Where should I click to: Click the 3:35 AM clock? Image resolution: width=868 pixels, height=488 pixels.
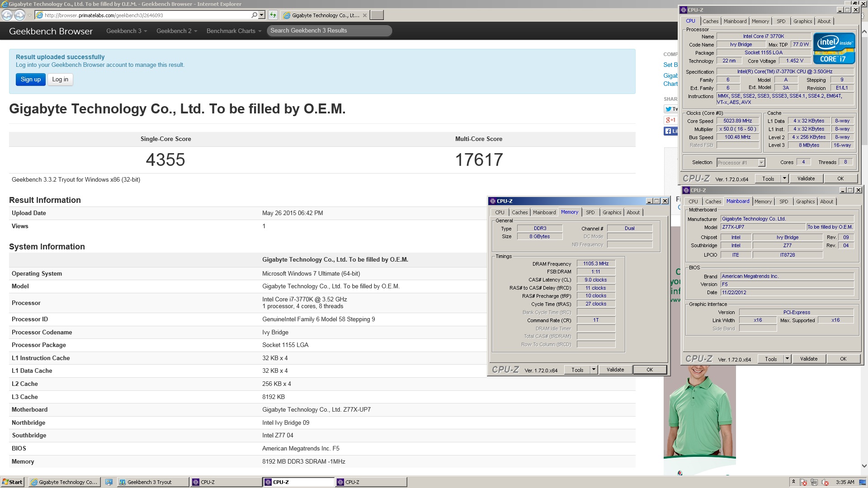tap(845, 482)
